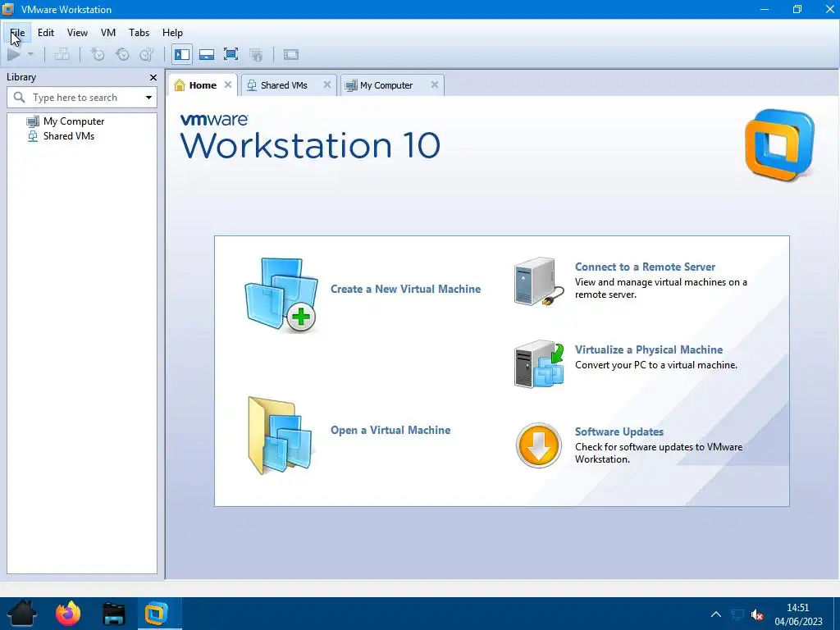Screen dimensions: 840x630
Task: Open the Help menu
Action: [x=172, y=33]
